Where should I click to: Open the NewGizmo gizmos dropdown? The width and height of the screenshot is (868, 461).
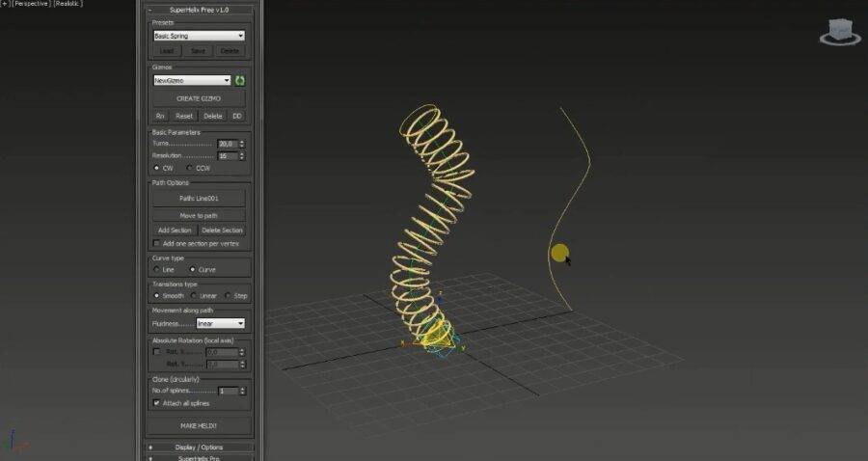pyautogui.click(x=192, y=81)
